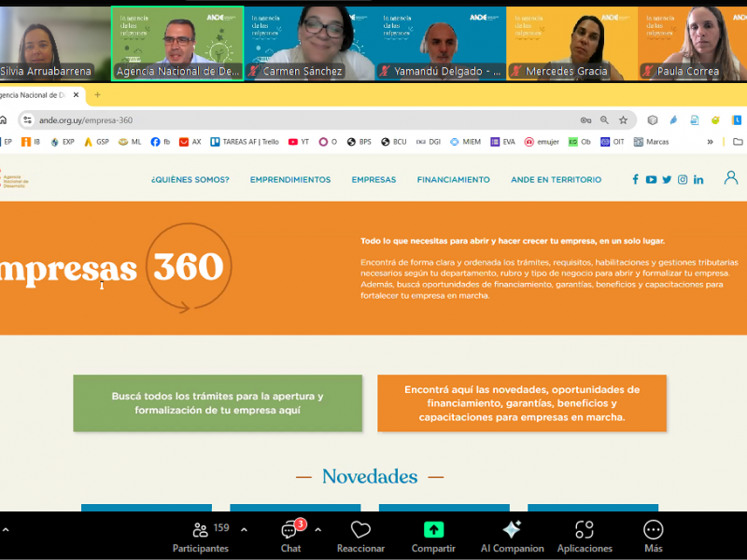Open the EVA bookmark
747x560 pixels.
[503, 142]
